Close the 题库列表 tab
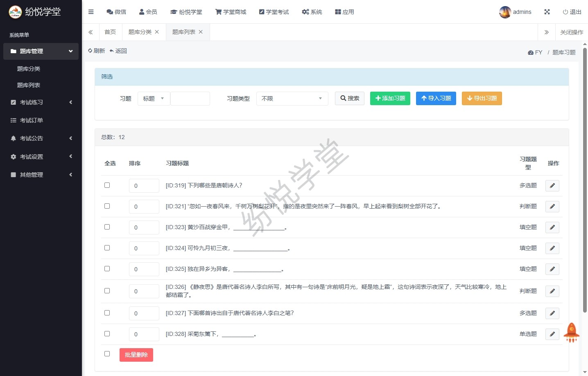 point(201,32)
